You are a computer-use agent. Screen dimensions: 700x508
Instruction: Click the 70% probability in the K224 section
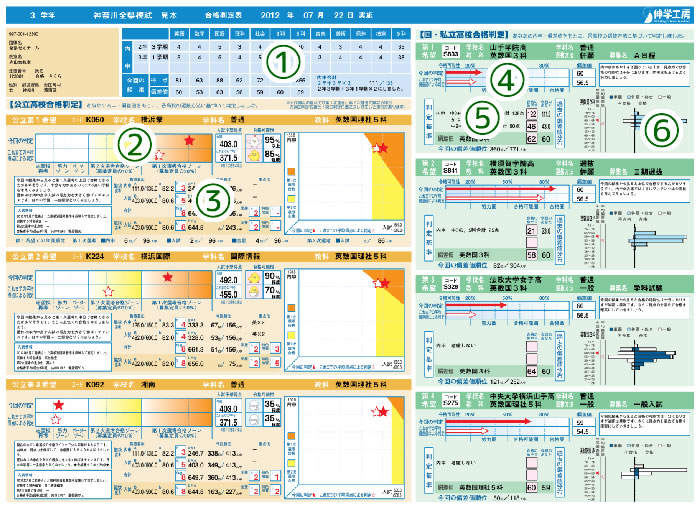click(270, 291)
